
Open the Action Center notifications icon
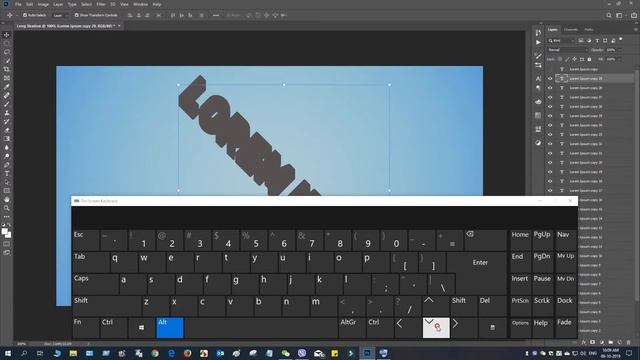point(629,353)
